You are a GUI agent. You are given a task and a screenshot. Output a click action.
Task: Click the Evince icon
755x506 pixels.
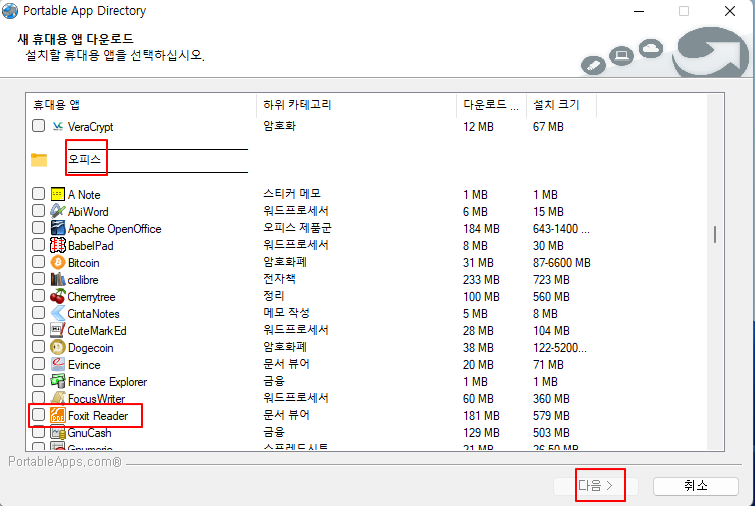pos(58,364)
